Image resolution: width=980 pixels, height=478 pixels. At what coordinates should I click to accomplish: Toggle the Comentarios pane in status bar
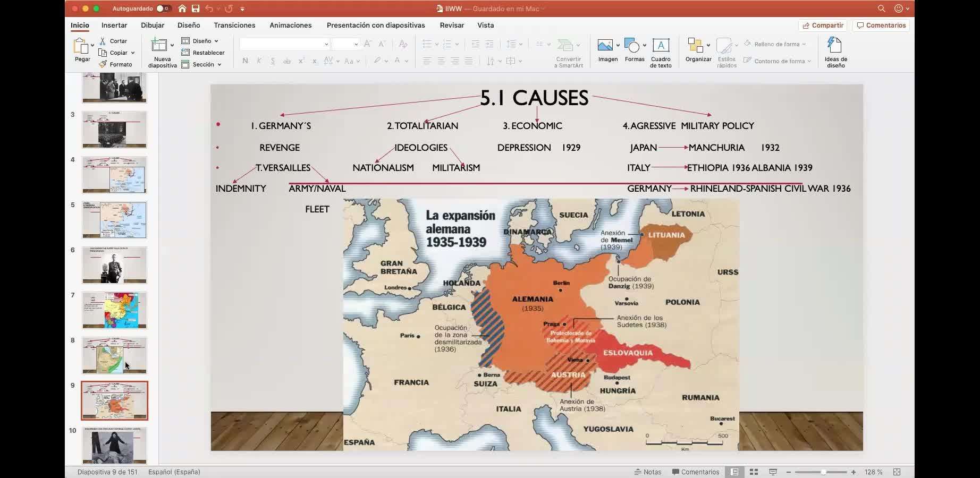[x=695, y=472]
